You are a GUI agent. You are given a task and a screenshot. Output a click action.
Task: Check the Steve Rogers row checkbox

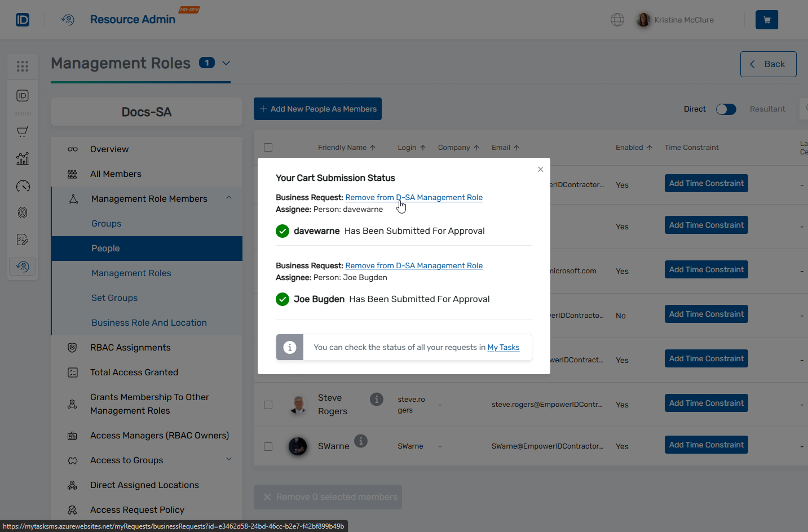(x=268, y=405)
